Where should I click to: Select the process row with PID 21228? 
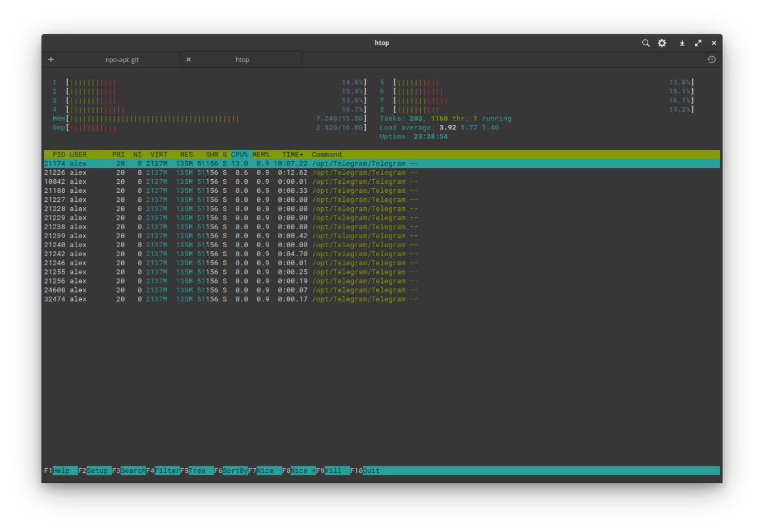pos(382,208)
